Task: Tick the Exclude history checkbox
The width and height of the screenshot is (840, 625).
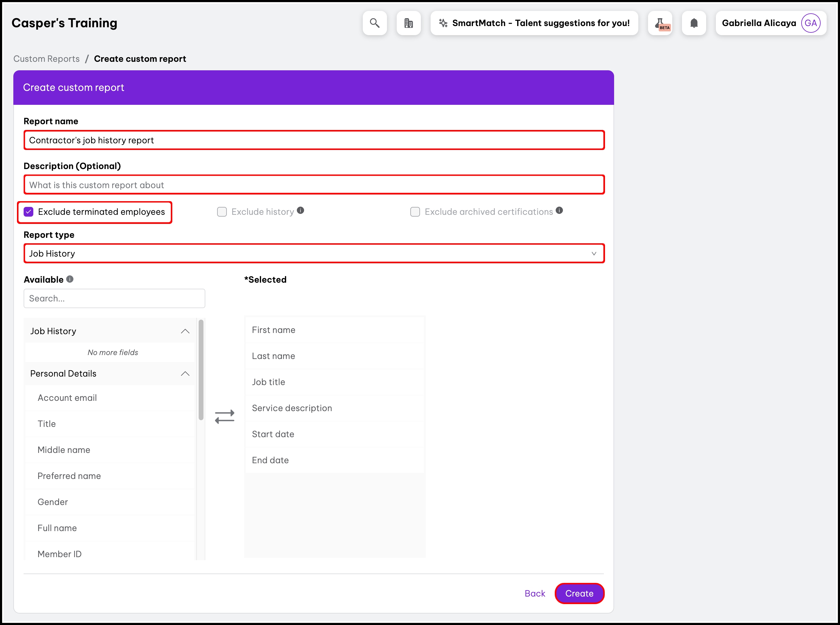Action: (222, 212)
